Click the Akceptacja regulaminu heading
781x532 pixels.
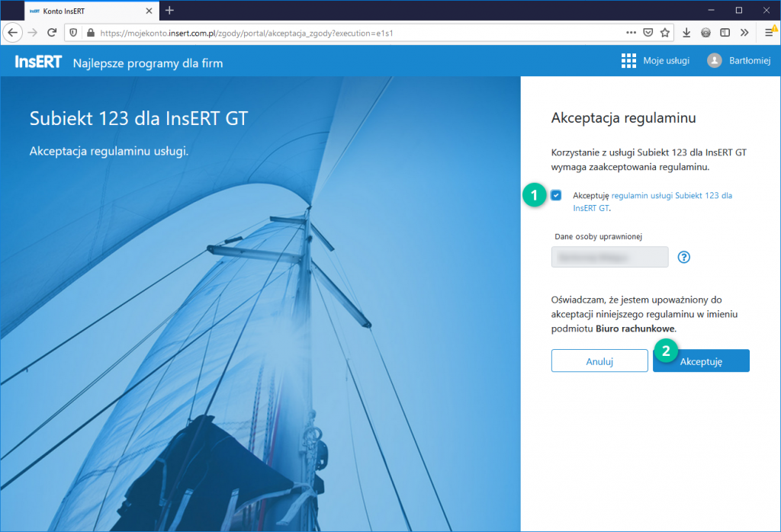point(624,118)
